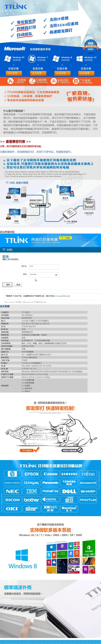101x644 pixels.
Task: Click the LEXMARK brand logo
Action: 31,483
